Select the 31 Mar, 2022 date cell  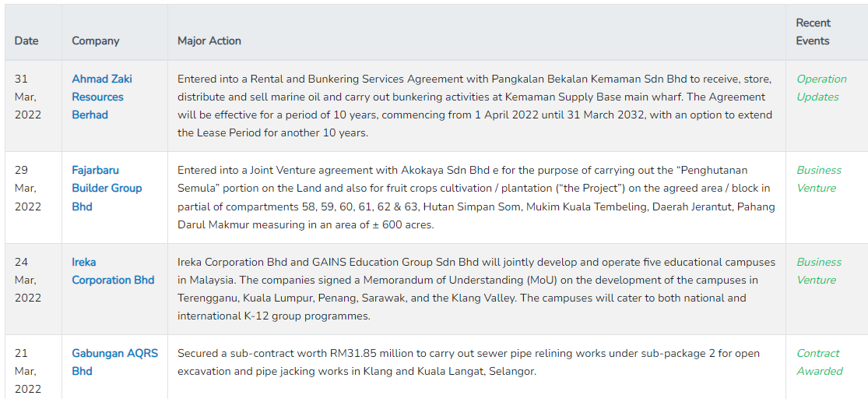(26, 97)
